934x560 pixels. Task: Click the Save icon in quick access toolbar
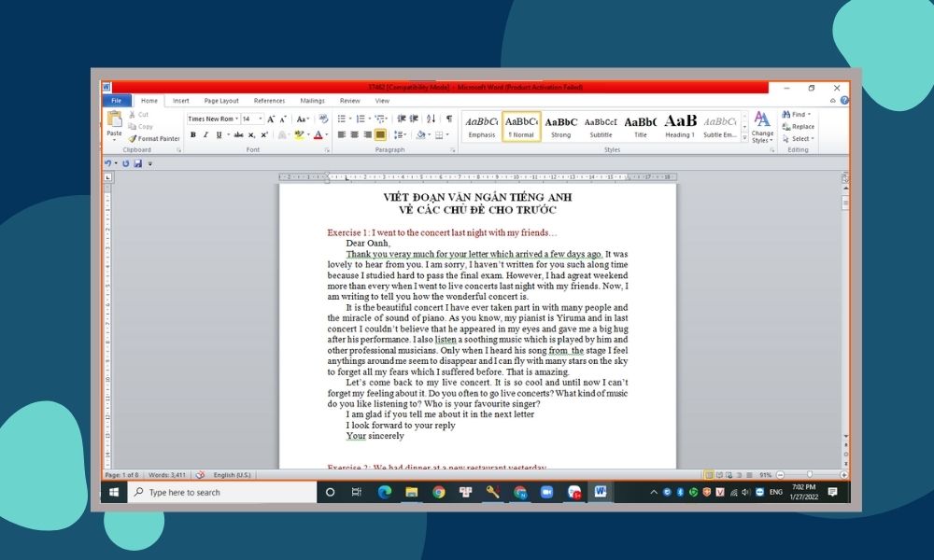pos(137,163)
